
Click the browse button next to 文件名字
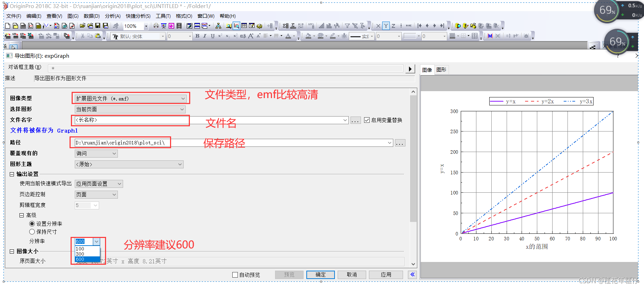tap(355, 120)
